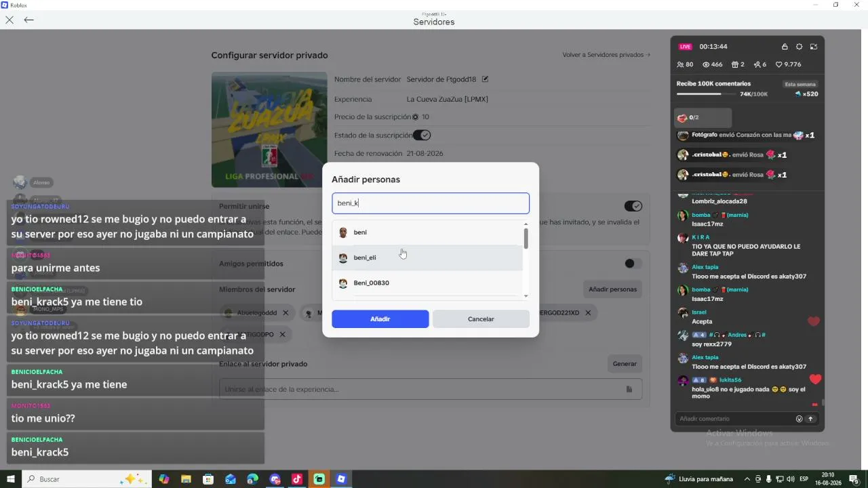Open TikTok from the taskbar
The height and width of the screenshot is (488, 868).
(297, 479)
